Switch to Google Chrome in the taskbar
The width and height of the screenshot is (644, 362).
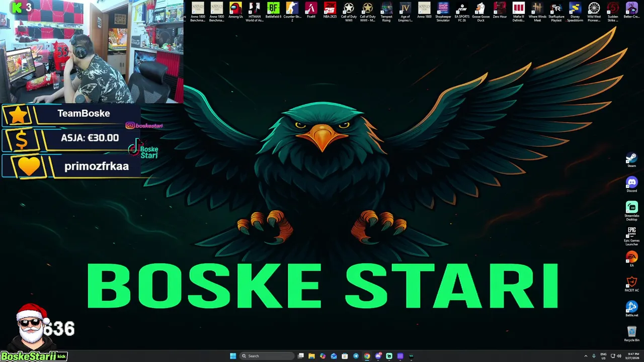pos(367,356)
